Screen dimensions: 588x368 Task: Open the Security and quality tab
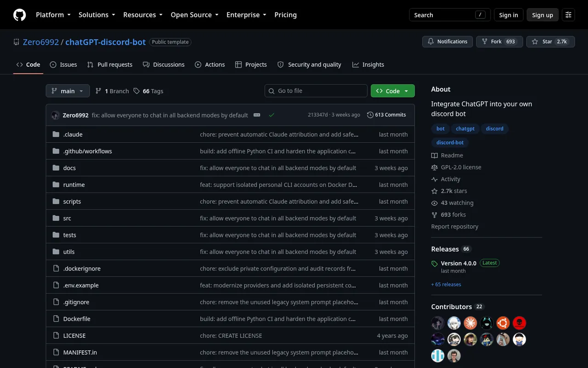(x=309, y=64)
